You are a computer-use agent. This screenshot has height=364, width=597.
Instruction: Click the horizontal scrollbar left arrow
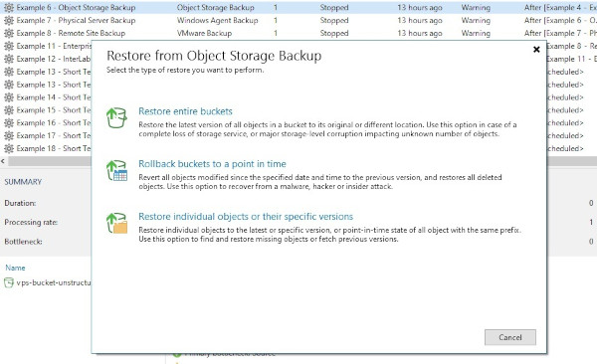pos(3,161)
